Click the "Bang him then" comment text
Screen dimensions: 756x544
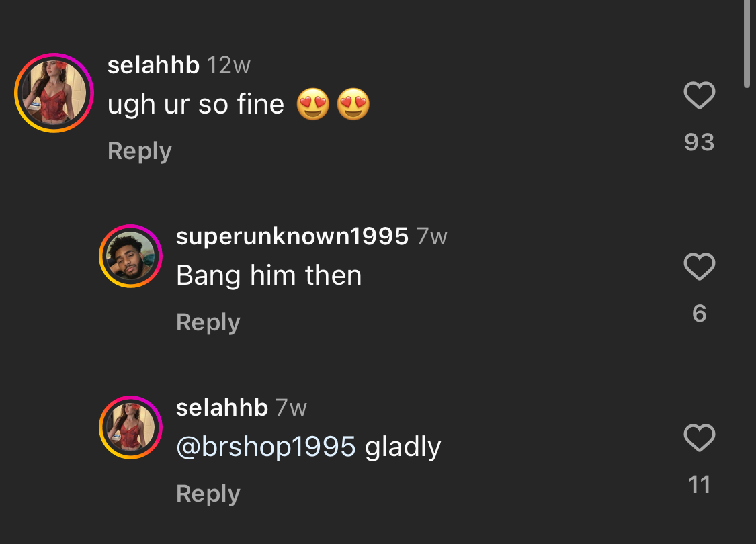tap(269, 275)
